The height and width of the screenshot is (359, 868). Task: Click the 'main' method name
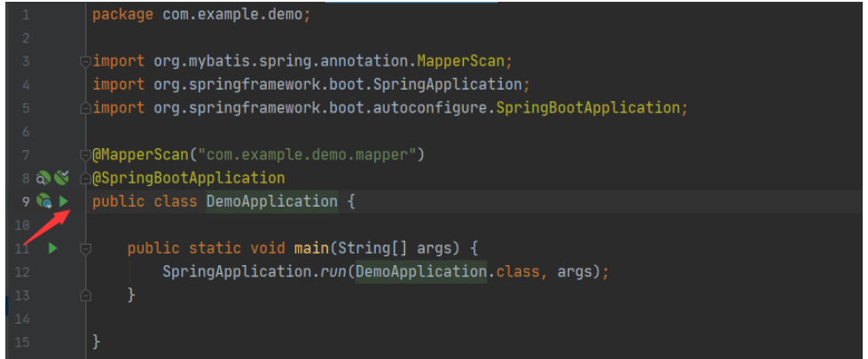(312, 248)
